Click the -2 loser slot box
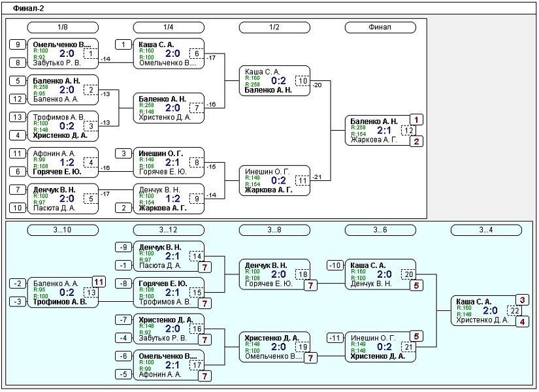The image size is (539, 392). (x=18, y=284)
